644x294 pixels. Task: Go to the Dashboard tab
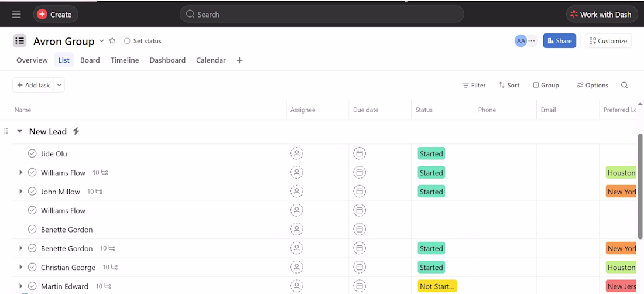pos(167,60)
